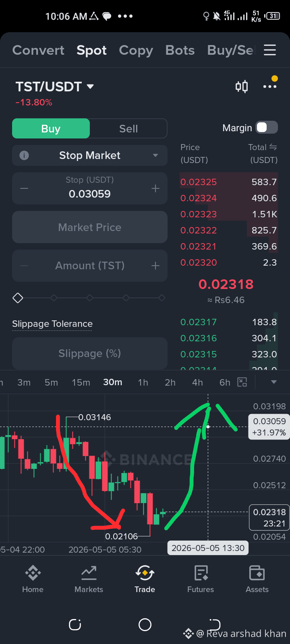Screen dimensions: 290x644
Task: Set amount slider to the 75% node
Action: point(126,298)
